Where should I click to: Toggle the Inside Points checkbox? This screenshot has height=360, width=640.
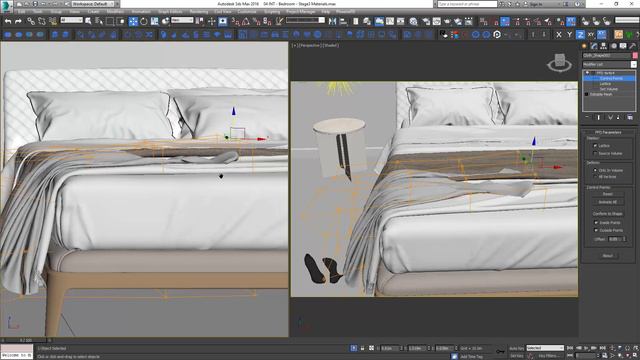click(596, 223)
